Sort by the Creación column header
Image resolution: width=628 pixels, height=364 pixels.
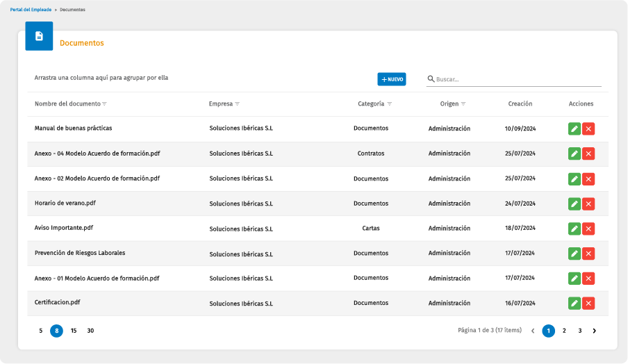click(x=520, y=104)
